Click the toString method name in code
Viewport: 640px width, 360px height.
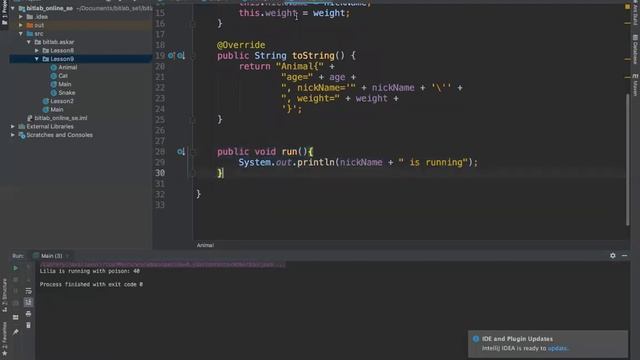click(x=313, y=56)
